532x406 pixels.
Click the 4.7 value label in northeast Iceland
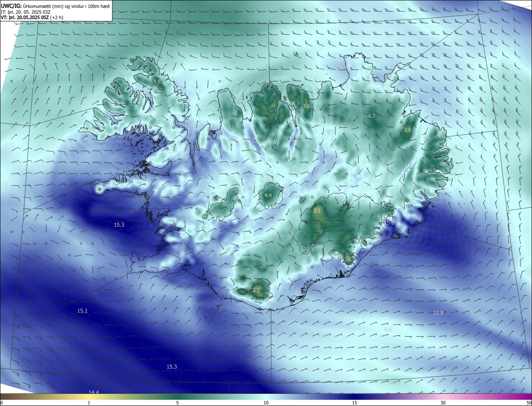[372, 116]
